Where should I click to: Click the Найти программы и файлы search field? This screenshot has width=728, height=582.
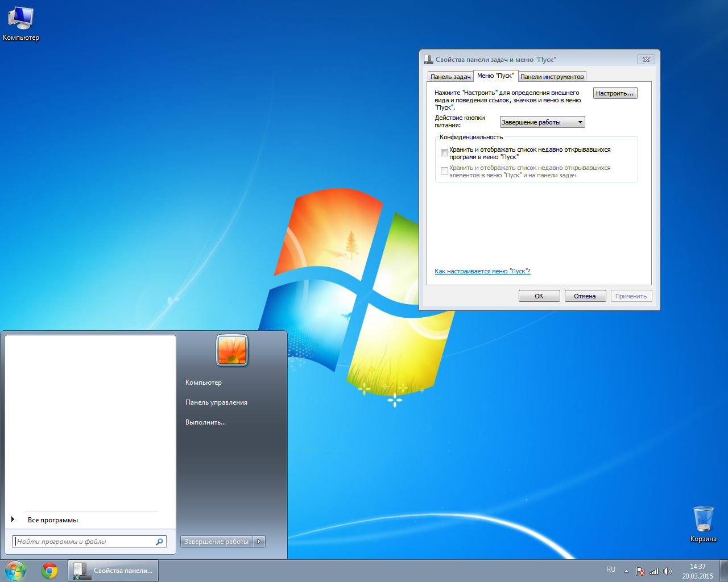[84, 542]
